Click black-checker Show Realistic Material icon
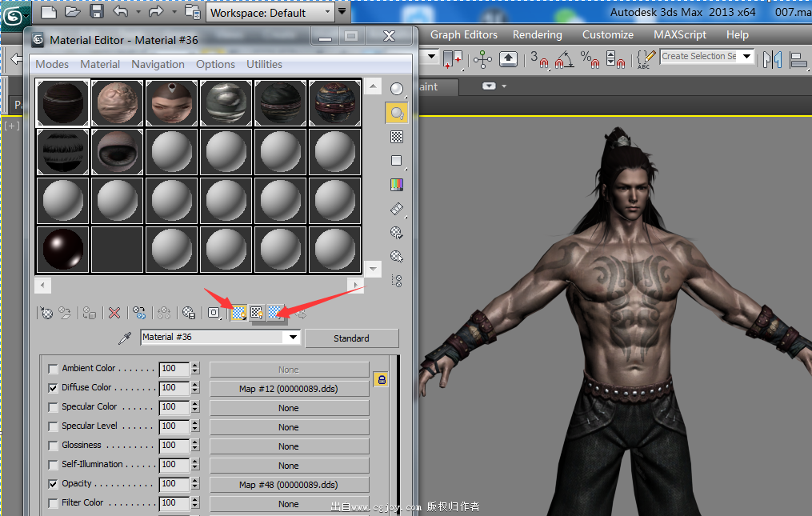 256,313
